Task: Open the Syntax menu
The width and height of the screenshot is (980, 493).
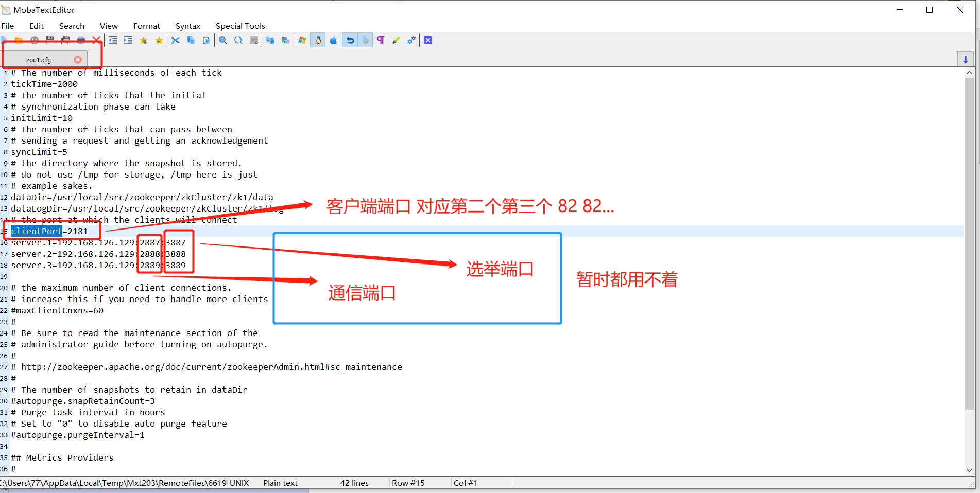Action: pyautogui.click(x=188, y=26)
